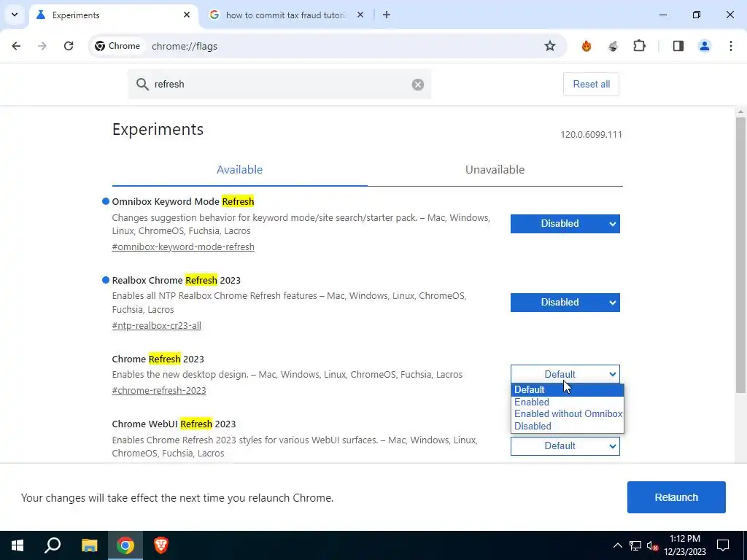Open the gray extension icon beside the flame
Image resolution: width=747 pixels, height=560 pixels.
(613, 46)
